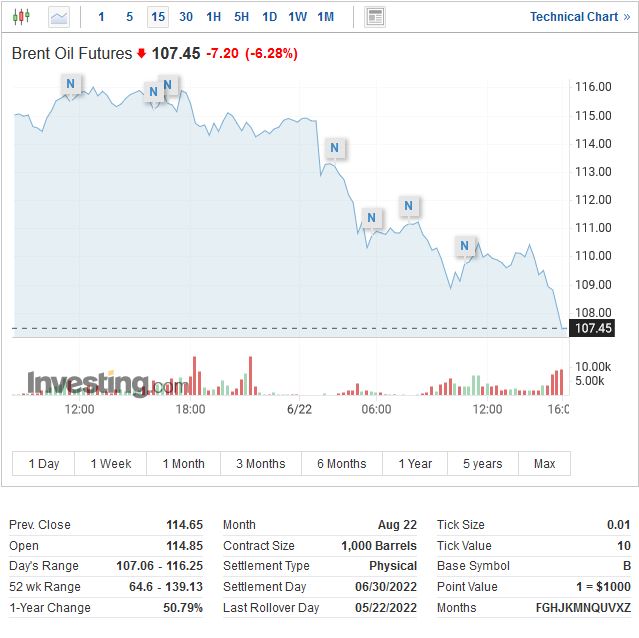Select the 1 Year range tab
The height and width of the screenshot is (638, 639).
415,463
